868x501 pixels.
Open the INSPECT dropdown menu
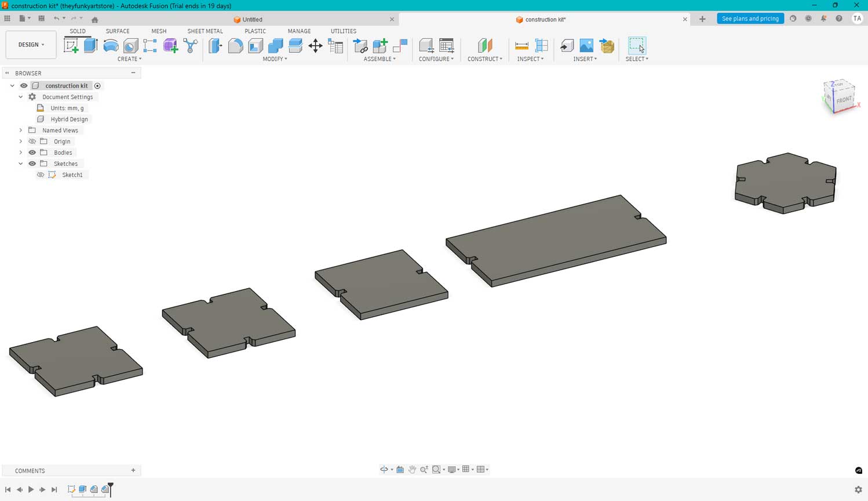click(530, 59)
